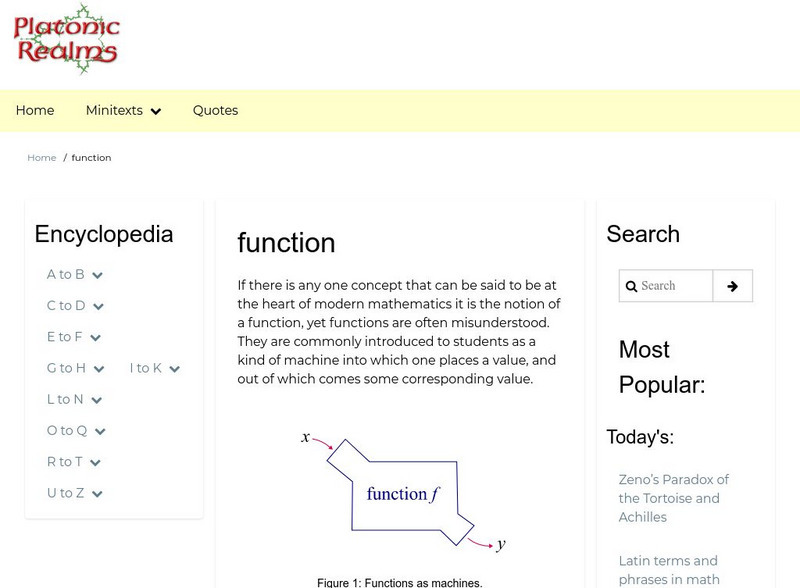Expand the U to Z section
800x588 pixels.
coord(75,493)
